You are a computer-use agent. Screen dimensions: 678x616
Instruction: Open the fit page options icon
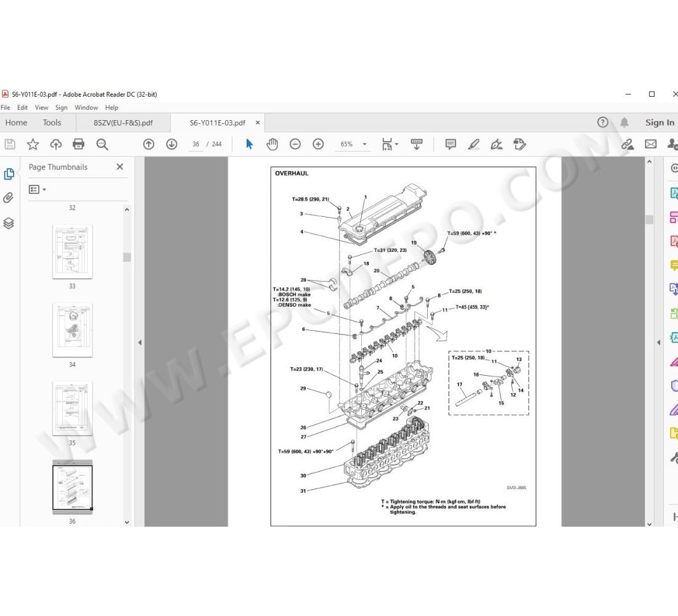(x=390, y=144)
